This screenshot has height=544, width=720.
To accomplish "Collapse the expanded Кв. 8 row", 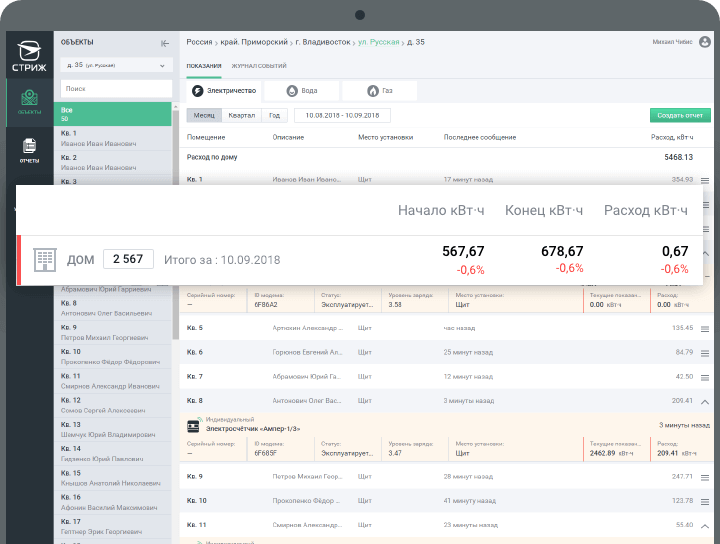I will [705, 401].
